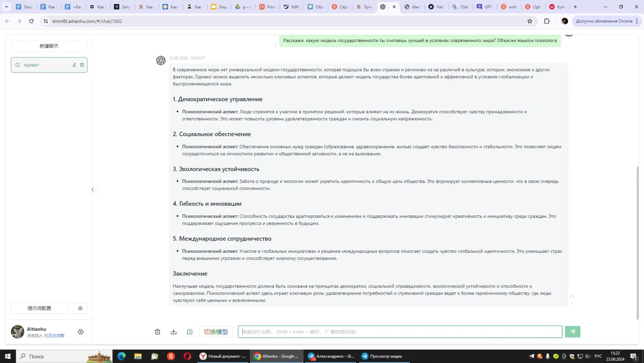
Task: Click the trash icon to clear the chat
Action: pos(157,332)
